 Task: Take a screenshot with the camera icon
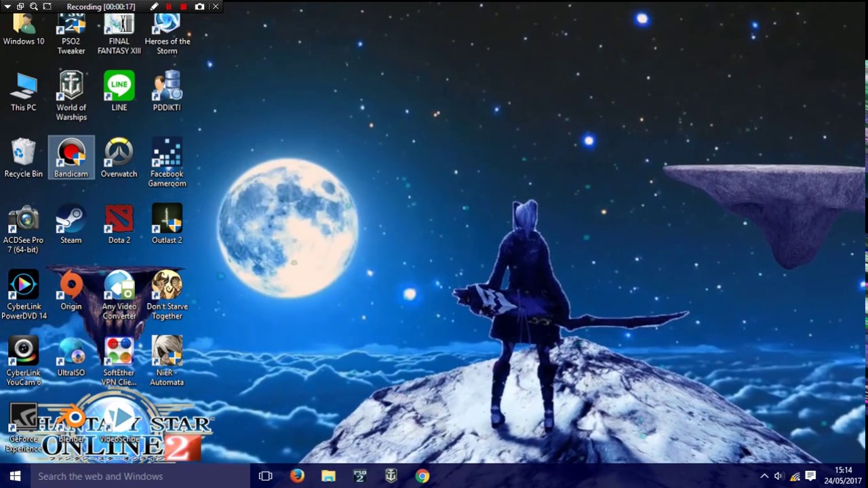[x=199, y=7]
